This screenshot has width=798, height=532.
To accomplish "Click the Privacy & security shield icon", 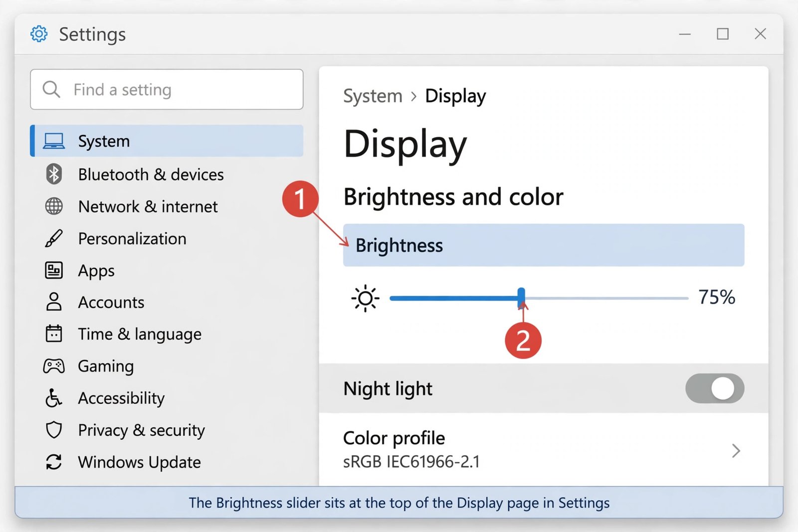I will click(x=54, y=430).
